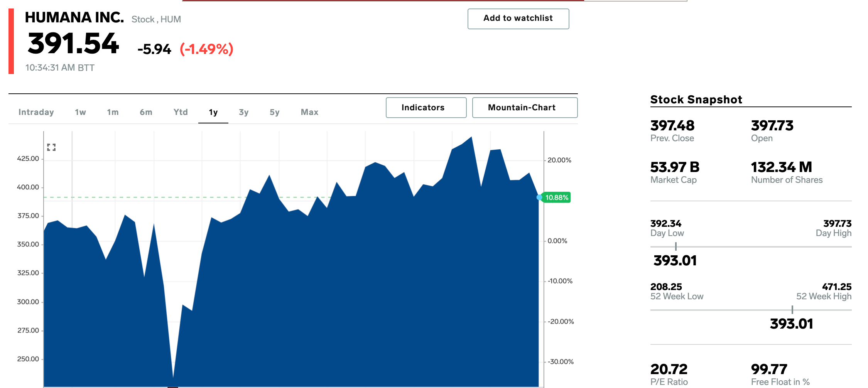The image size is (868, 388).
Task: Click the Free Float value 99.77
Action: click(x=769, y=369)
